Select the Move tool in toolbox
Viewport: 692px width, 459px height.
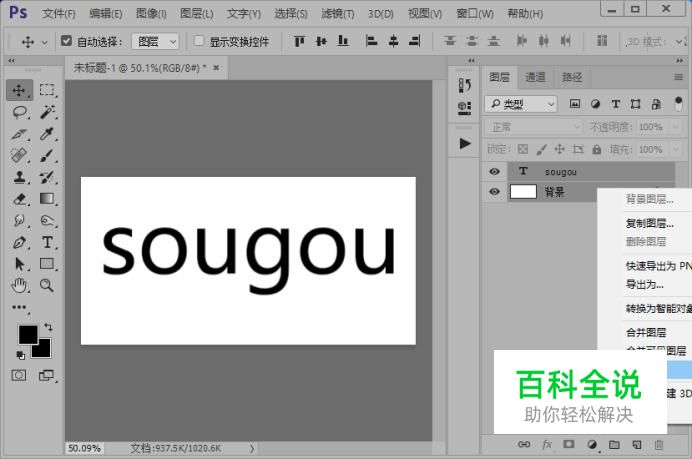click(19, 90)
